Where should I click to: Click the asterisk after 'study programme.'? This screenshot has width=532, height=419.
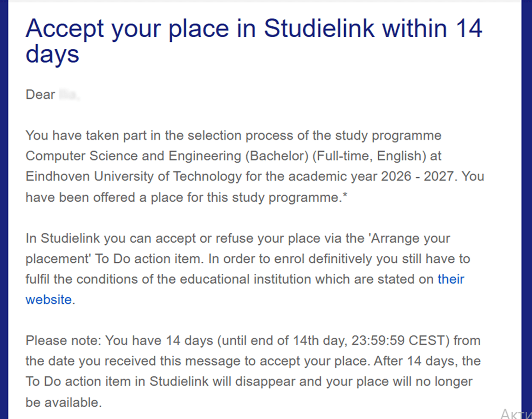click(345, 195)
